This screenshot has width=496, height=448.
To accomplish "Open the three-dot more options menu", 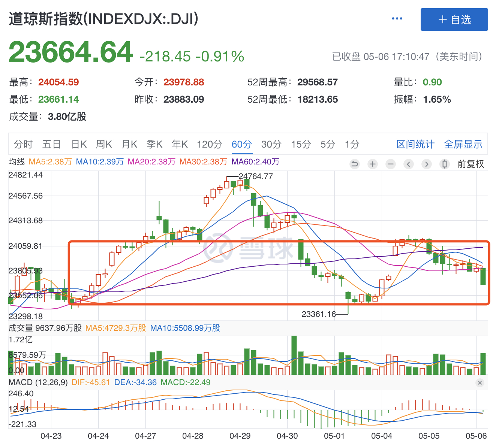I will tap(397, 19).
